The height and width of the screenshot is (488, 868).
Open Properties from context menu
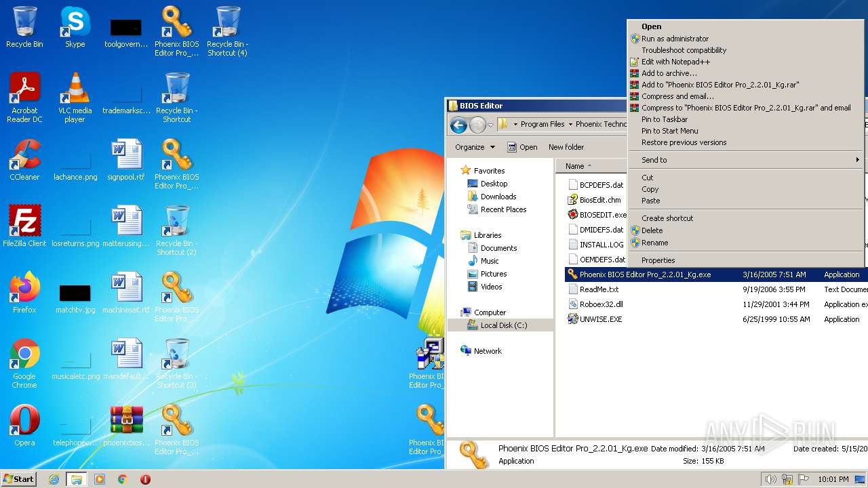pos(658,260)
